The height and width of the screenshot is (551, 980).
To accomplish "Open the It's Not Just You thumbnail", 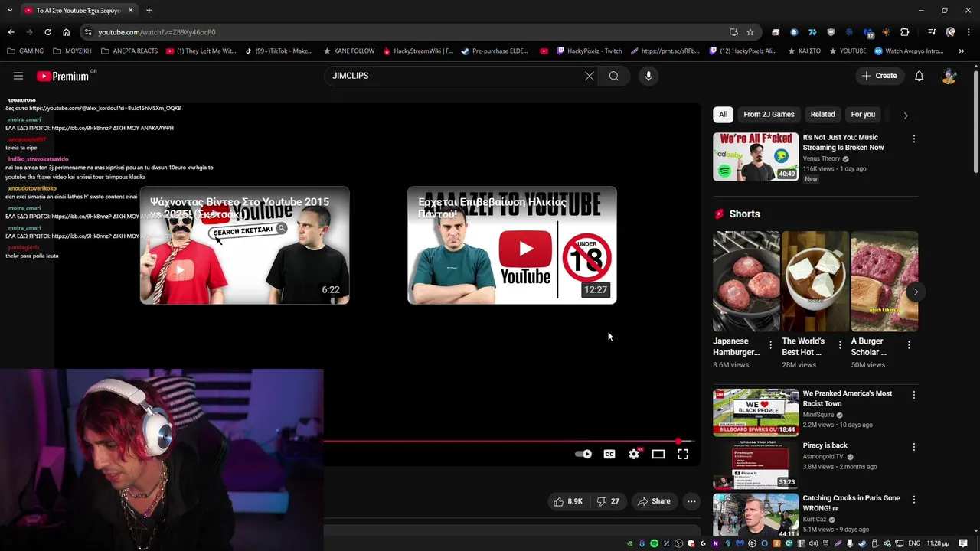I will (x=756, y=157).
